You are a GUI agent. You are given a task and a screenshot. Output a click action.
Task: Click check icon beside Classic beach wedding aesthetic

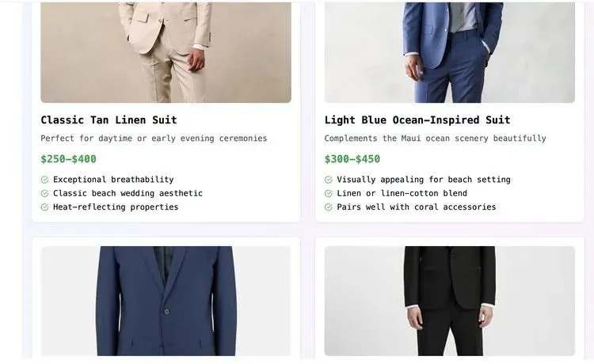click(44, 193)
